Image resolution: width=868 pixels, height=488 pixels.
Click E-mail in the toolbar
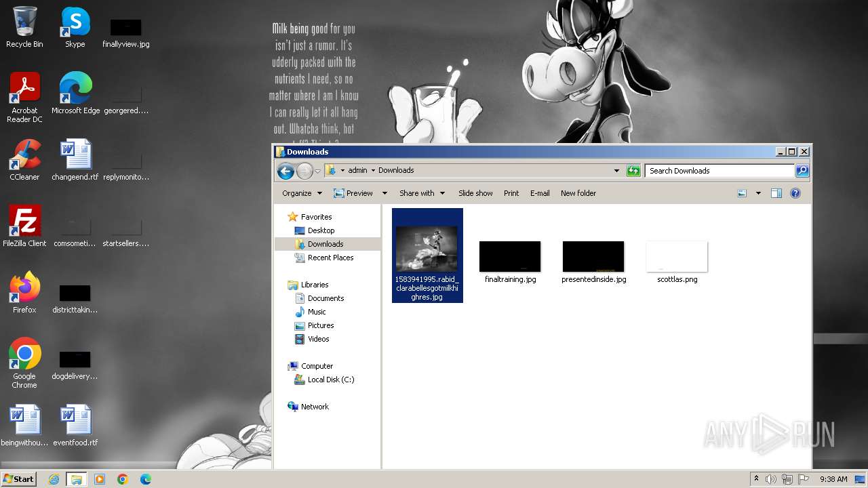pyautogui.click(x=540, y=193)
